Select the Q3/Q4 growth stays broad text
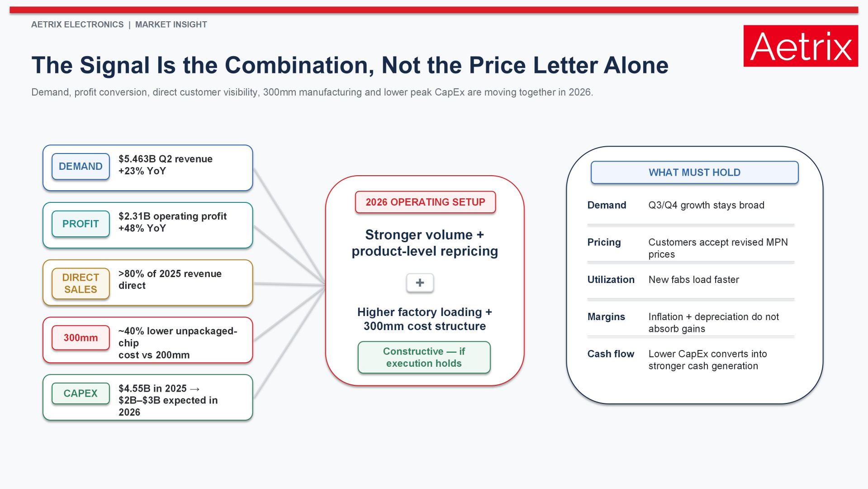This screenshot has height=489, width=868. (706, 205)
